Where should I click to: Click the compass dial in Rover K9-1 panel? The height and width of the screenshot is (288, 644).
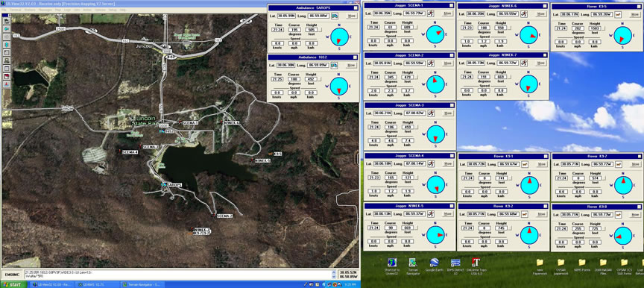(x=529, y=184)
